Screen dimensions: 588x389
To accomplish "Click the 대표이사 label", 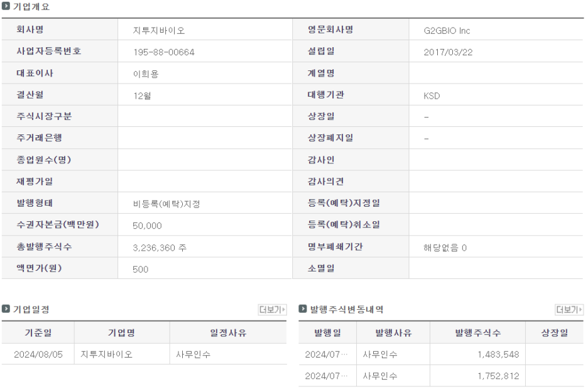I will (35, 73).
